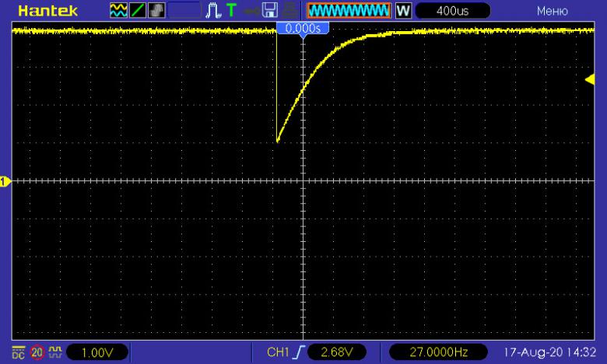
Task: Click the red 20 bandwidth limit icon
Action: coord(37,352)
